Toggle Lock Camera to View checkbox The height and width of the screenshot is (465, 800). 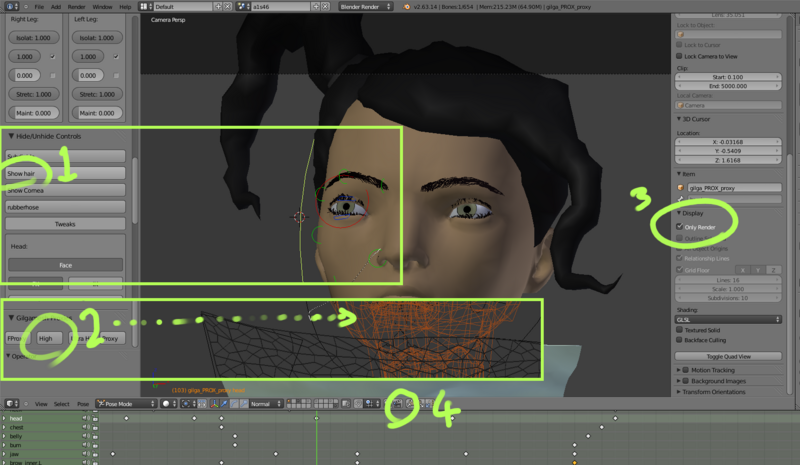point(681,56)
